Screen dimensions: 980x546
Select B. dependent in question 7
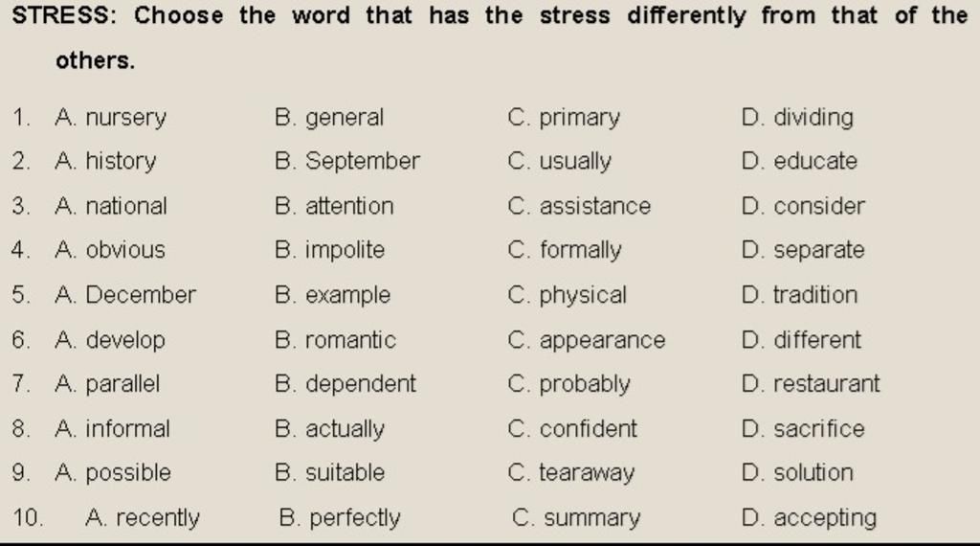tap(345, 384)
